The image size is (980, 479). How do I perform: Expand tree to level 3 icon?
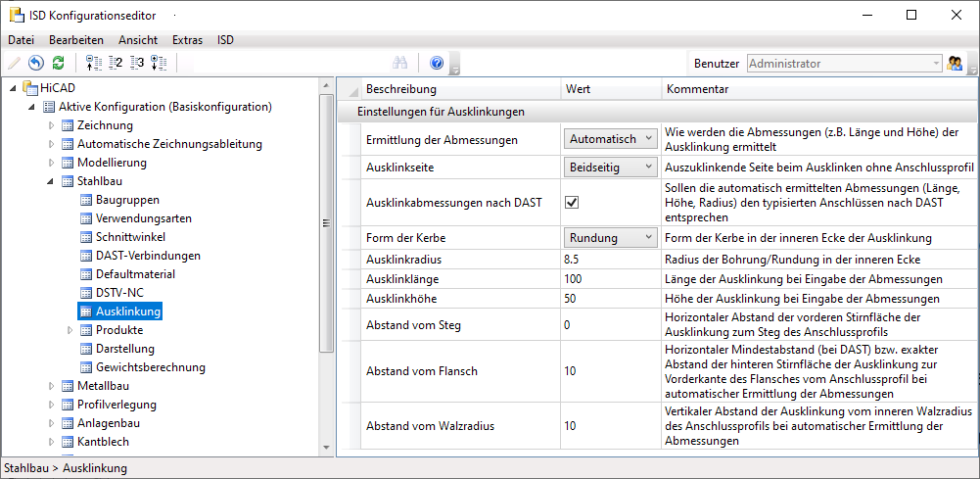click(x=137, y=64)
